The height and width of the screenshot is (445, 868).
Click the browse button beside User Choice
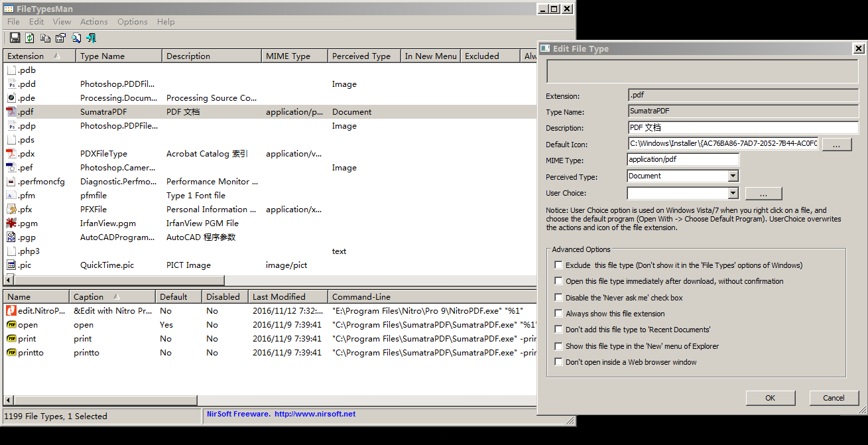(x=764, y=194)
